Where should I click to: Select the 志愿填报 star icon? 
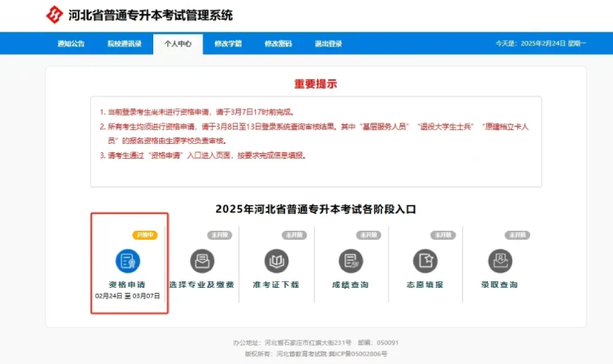coord(426,261)
